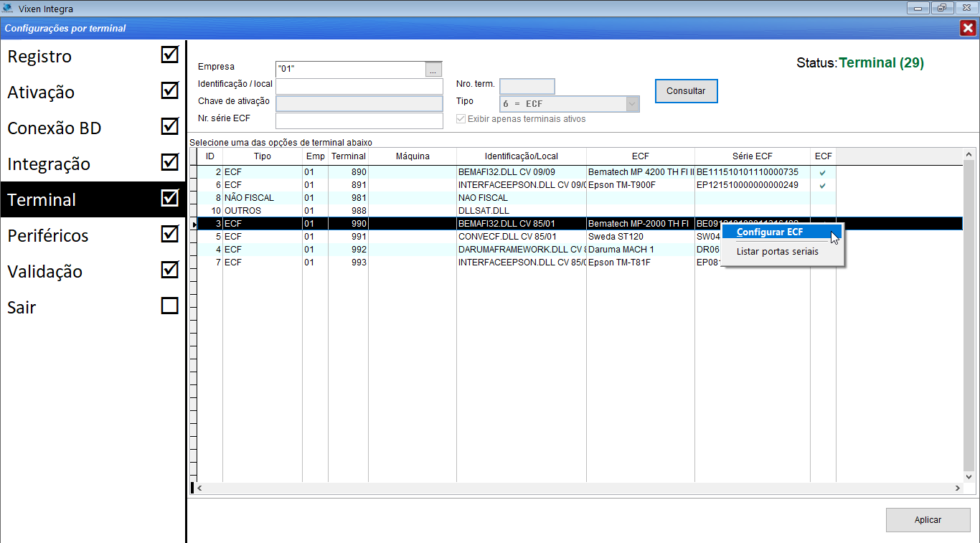Sort by Identificação/Local column header
980x543 pixels.
[521, 156]
